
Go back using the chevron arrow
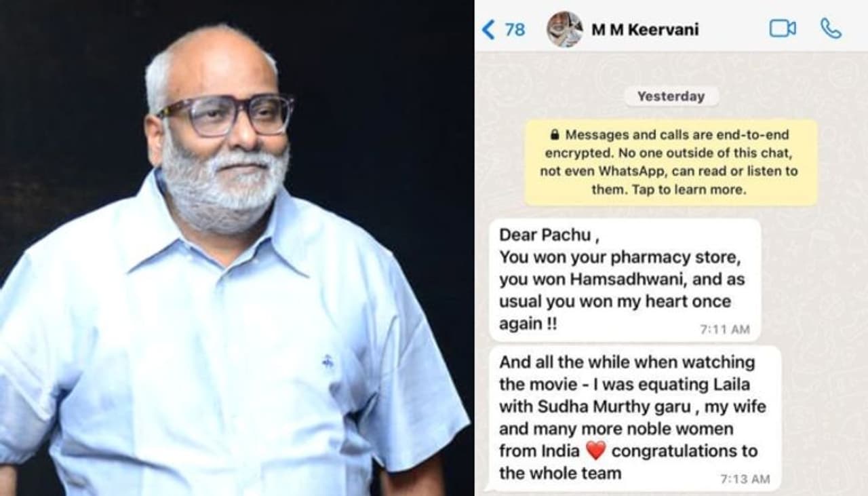(488, 29)
